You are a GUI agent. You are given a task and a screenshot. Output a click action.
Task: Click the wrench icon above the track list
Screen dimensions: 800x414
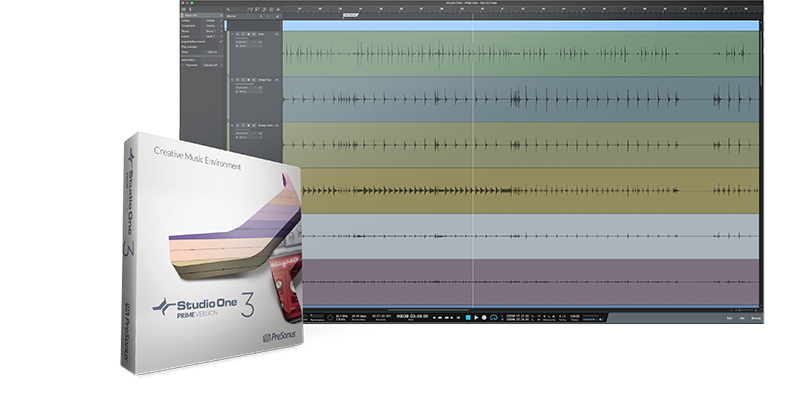pyautogui.click(x=228, y=9)
